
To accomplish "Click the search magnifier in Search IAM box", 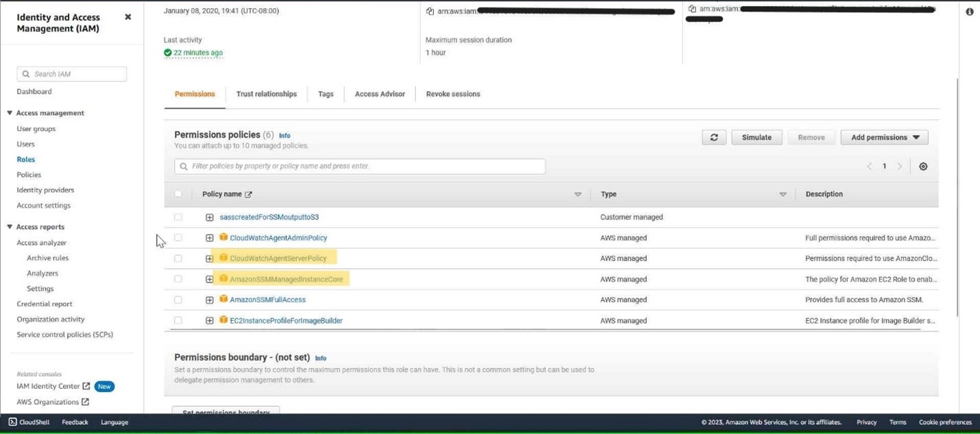I will pyautogui.click(x=26, y=74).
